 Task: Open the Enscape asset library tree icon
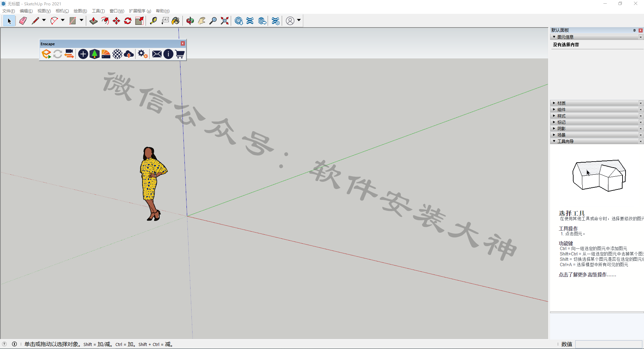tap(95, 54)
